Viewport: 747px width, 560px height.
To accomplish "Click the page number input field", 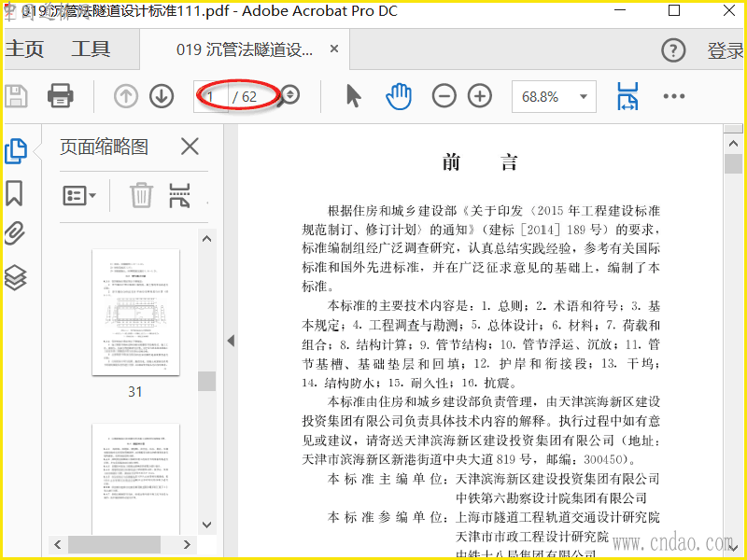I will pos(211,97).
